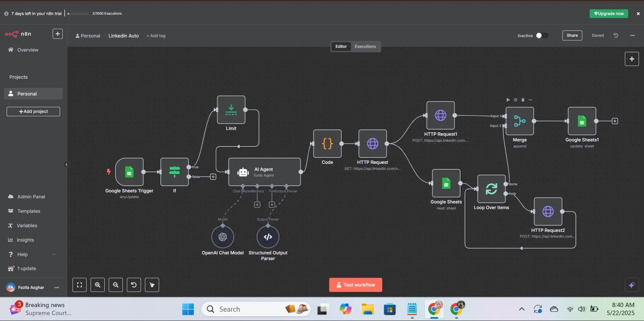The height and width of the screenshot is (321, 644).
Task: Open the HTTP Request GET node
Action: (x=373, y=144)
